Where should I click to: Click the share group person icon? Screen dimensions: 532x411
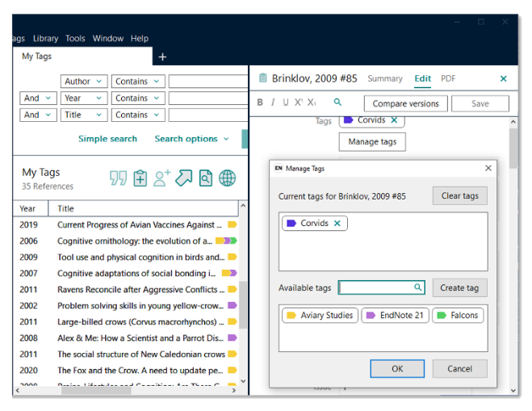point(162,178)
